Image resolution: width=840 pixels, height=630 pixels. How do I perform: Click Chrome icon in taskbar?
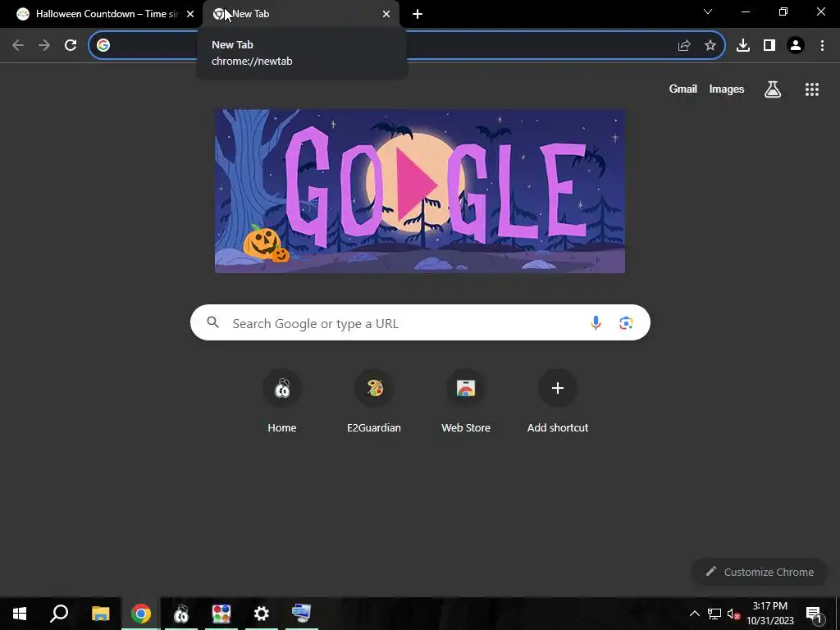tap(141, 614)
